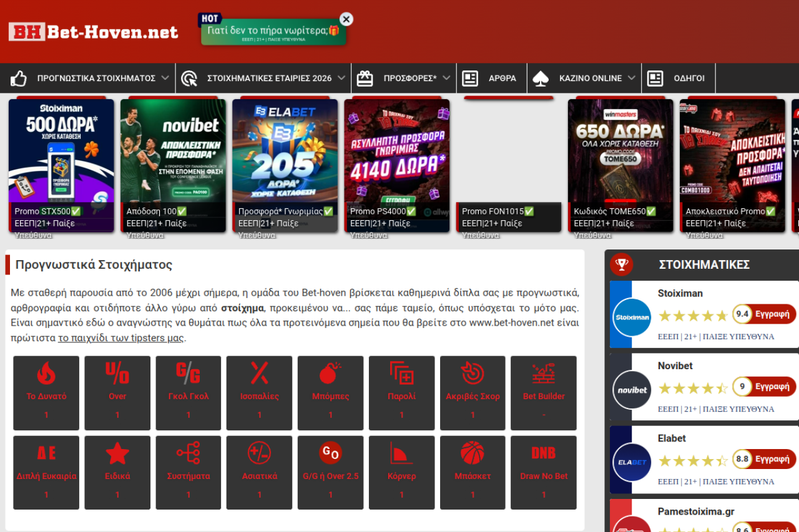This screenshot has width=799, height=532.
Task: Select the Παρολί tile
Action: click(402, 393)
